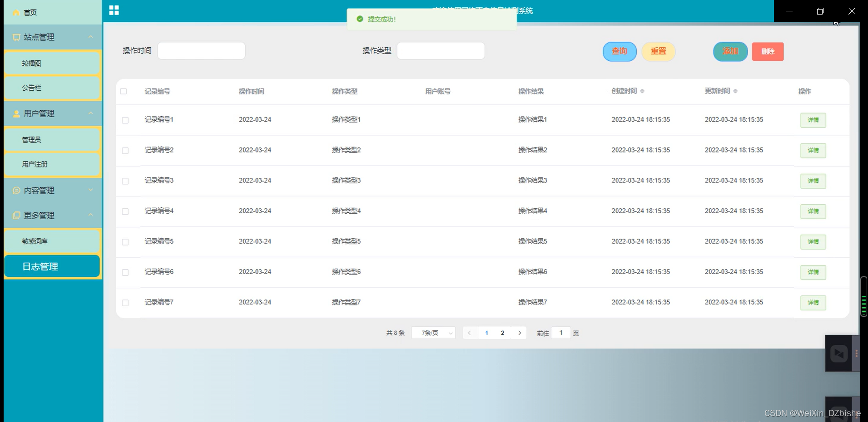868x422 pixels.
Task: Expand the 内容管理 section
Action: 90,190
